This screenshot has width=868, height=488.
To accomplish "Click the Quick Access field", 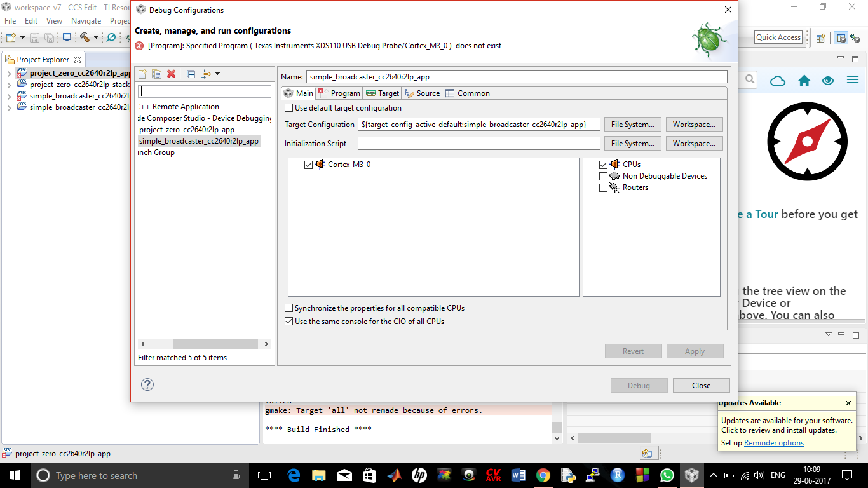I will [778, 37].
